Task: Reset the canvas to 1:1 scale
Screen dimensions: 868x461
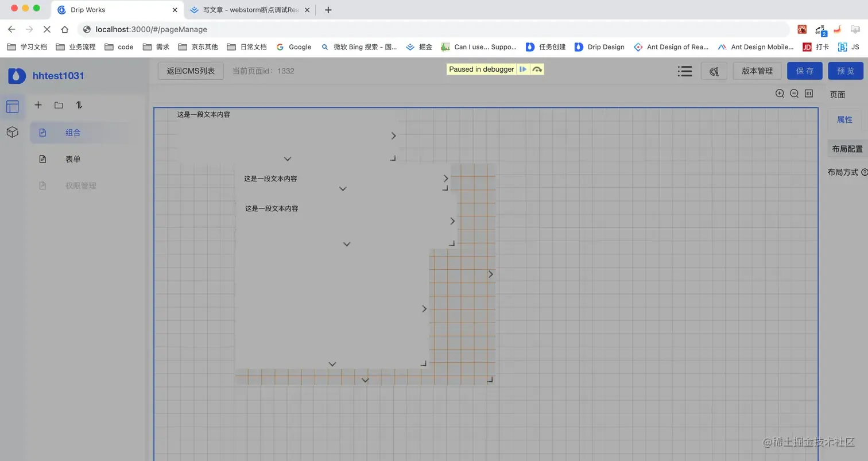Action: [x=809, y=94]
